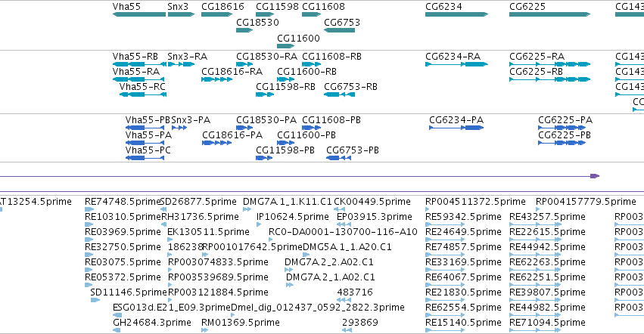This screenshot has width=644, height=334.
Task: Click protein CG11600-PB
Action: pos(306,135)
